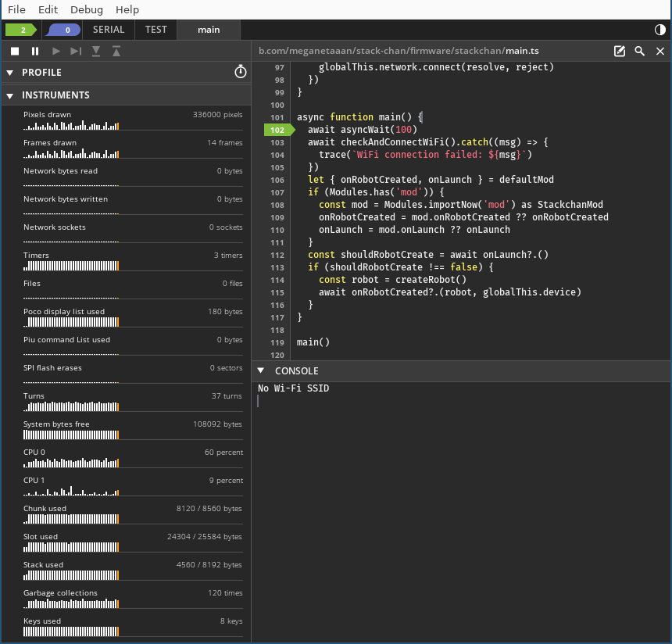Select the main tab
672x644 pixels.
coord(209,30)
